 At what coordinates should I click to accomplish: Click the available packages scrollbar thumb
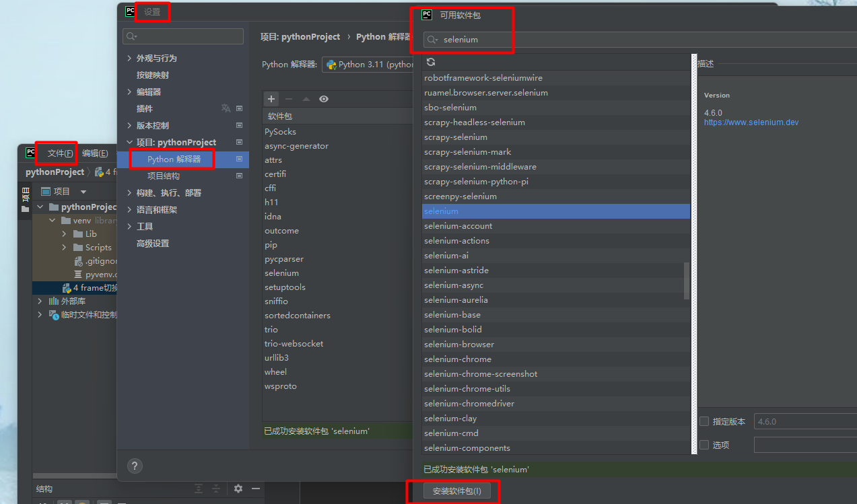point(687,281)
